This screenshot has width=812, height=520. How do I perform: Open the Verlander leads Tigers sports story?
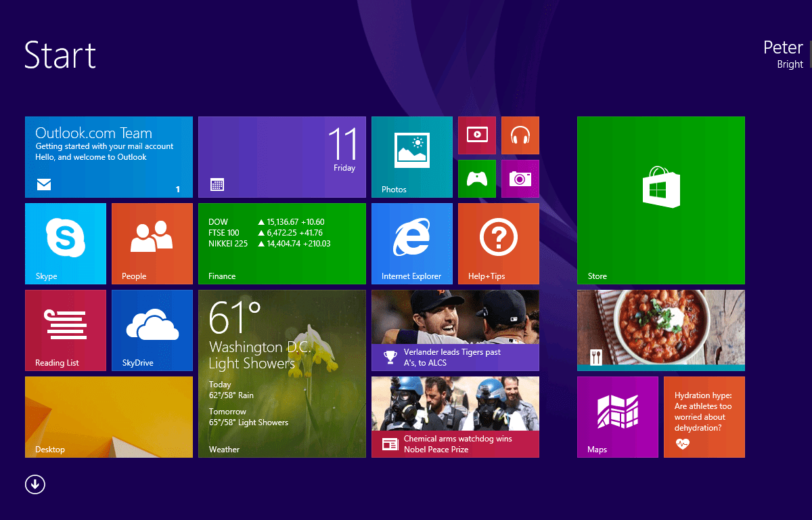point(455,330)
